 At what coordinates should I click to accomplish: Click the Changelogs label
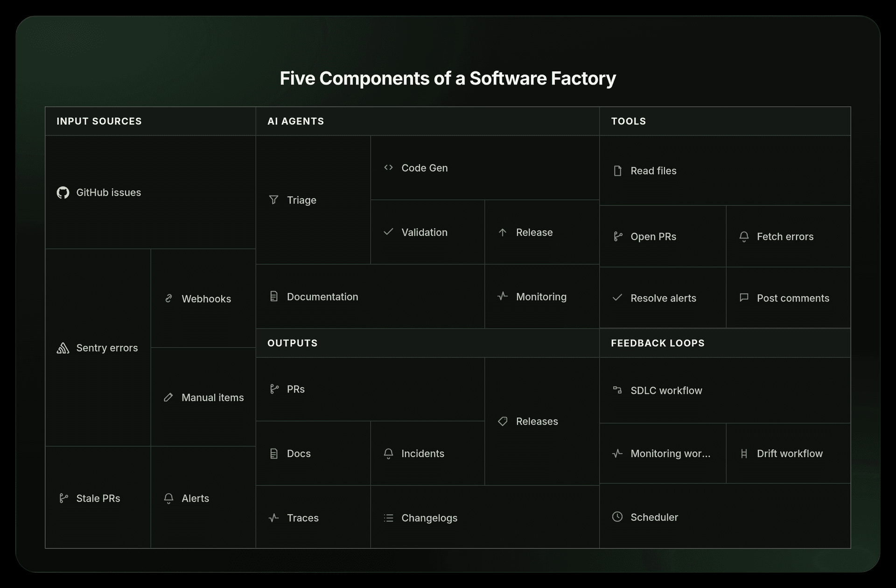click(x=429, y=518)
